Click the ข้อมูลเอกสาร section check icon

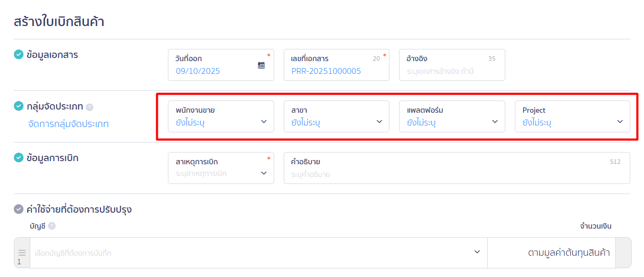19,54
